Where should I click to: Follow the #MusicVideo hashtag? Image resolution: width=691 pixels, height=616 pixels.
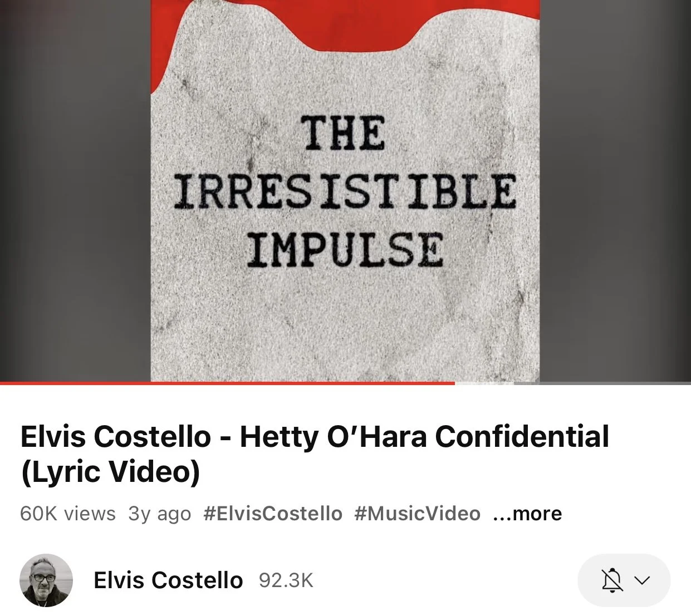tap(417, 513)
